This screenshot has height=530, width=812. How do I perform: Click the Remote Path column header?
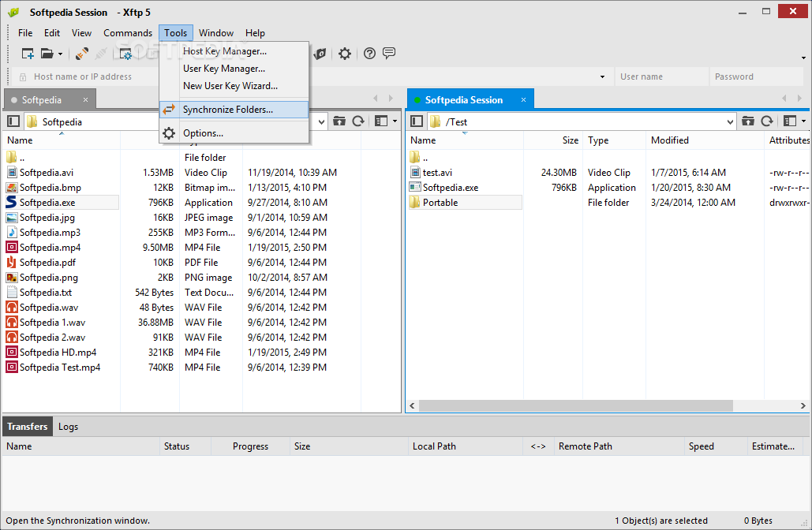[619, 446]
